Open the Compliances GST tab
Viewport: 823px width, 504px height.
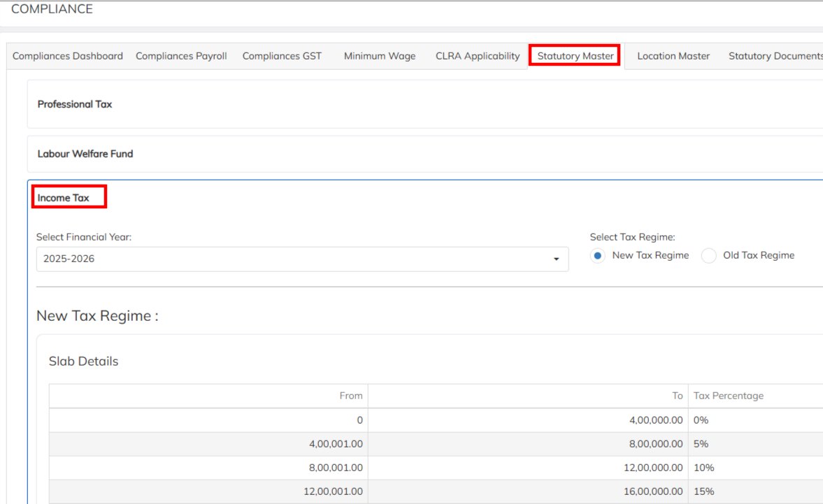click(282, 56)
